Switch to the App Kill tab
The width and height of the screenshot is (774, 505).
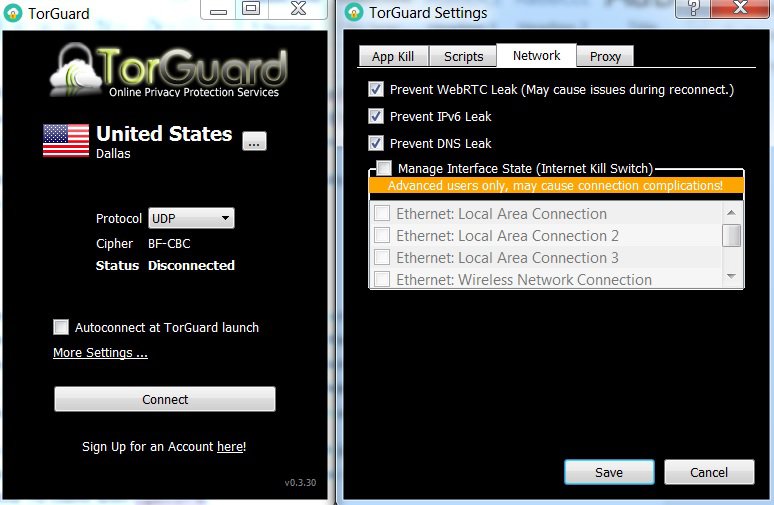click(x=393, y=56)
